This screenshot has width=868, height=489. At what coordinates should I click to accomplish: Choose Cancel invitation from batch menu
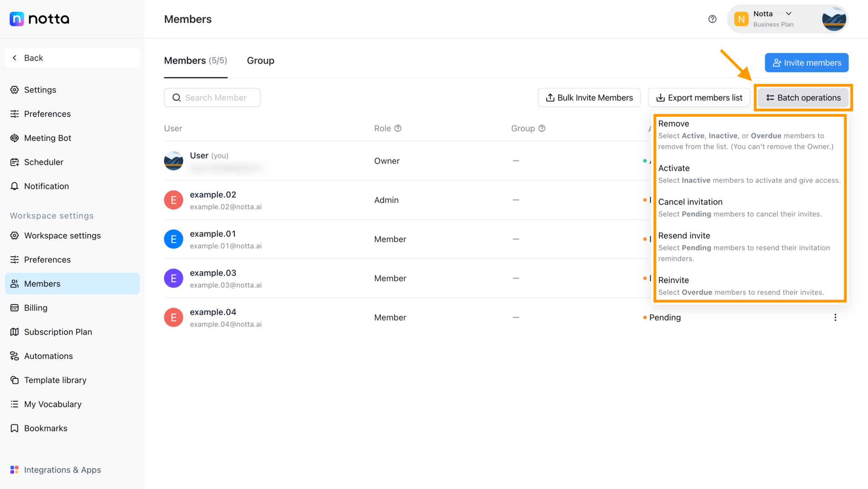tap(750, 208)
